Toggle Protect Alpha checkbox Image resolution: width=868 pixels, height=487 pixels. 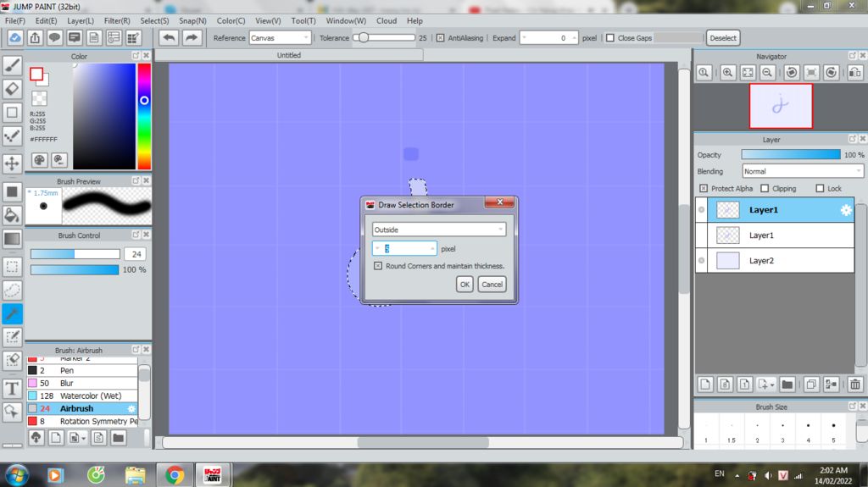(703, 189)
